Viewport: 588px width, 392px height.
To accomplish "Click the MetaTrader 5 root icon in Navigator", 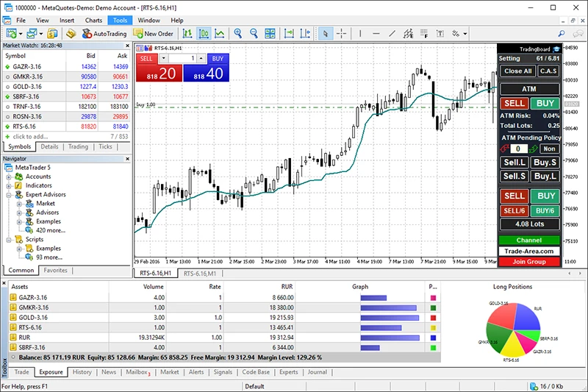I will (x=9, y=168).
